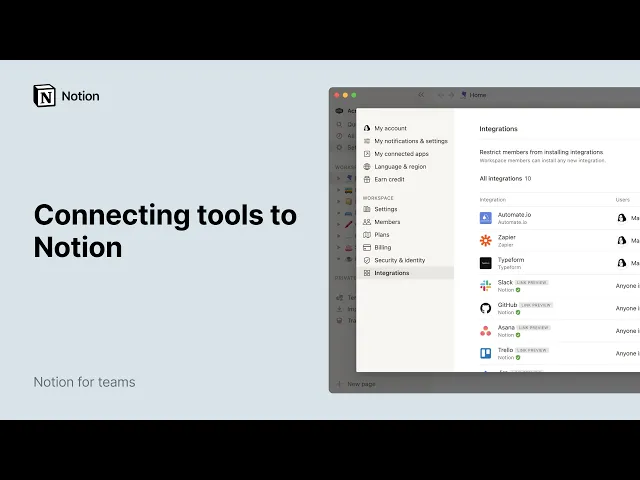This screenshot has height=480, width=640.
Task: Click the Automate.io logo icon
Action: click(x=485, y=218)
